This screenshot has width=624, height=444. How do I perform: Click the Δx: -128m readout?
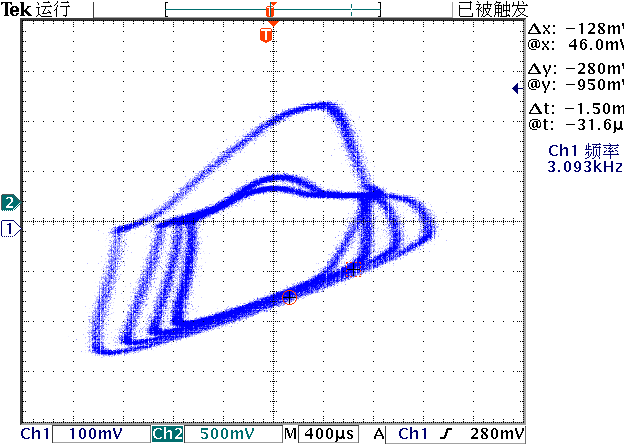pos(575,29)
